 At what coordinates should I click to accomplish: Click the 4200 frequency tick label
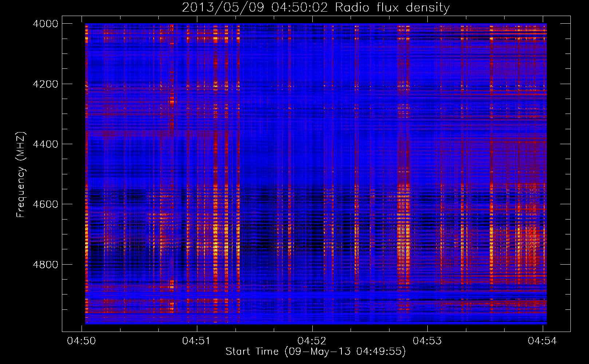45,84
